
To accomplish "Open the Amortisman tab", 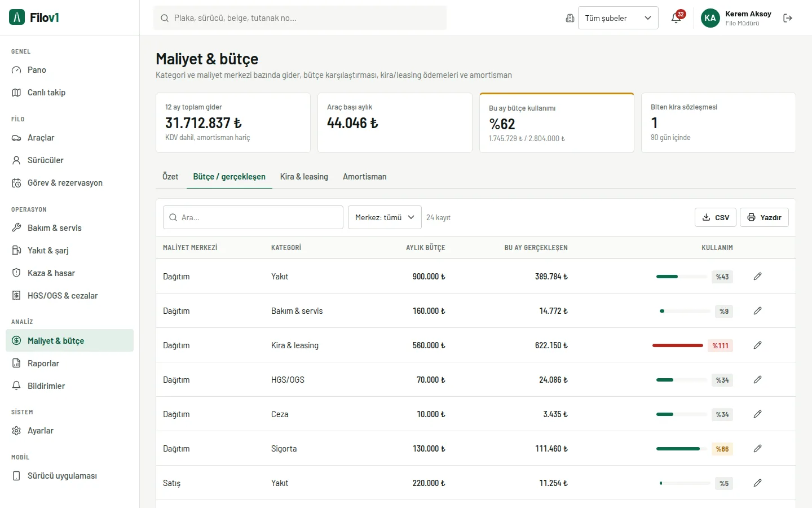I will pos(365,177).
